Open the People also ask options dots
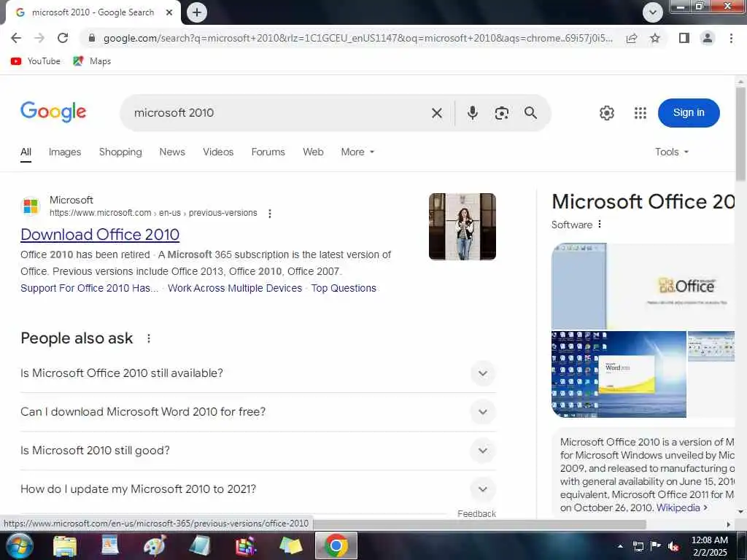The image size is (747, 560). (149, 338)
